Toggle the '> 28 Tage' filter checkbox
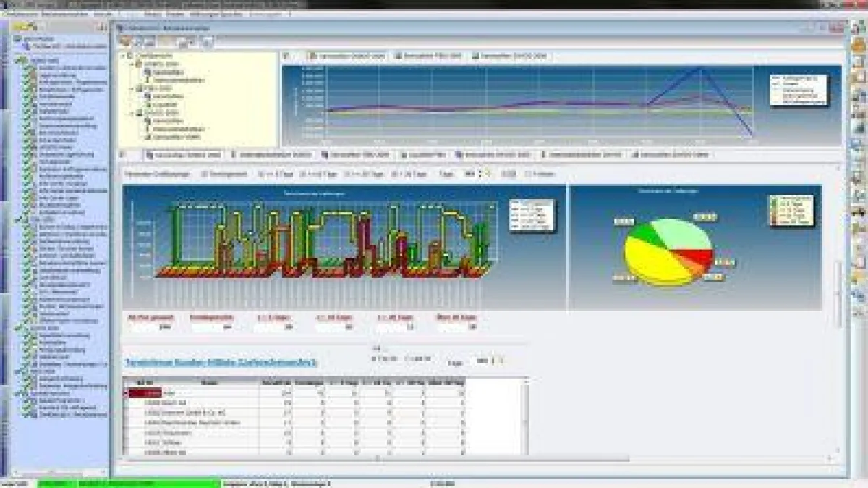868x488 pixels. (x=394, y=174)
